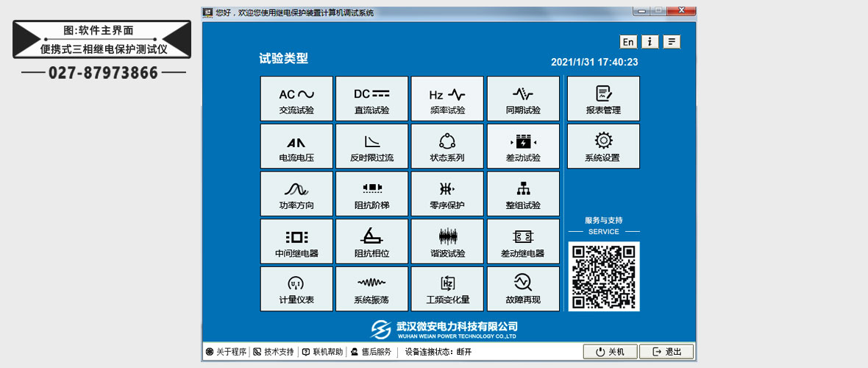The width and height of the screenshot is (868, 368).
Task: Open the impedance ladder (阻抗阶梯) test
Action: point(371,194)
